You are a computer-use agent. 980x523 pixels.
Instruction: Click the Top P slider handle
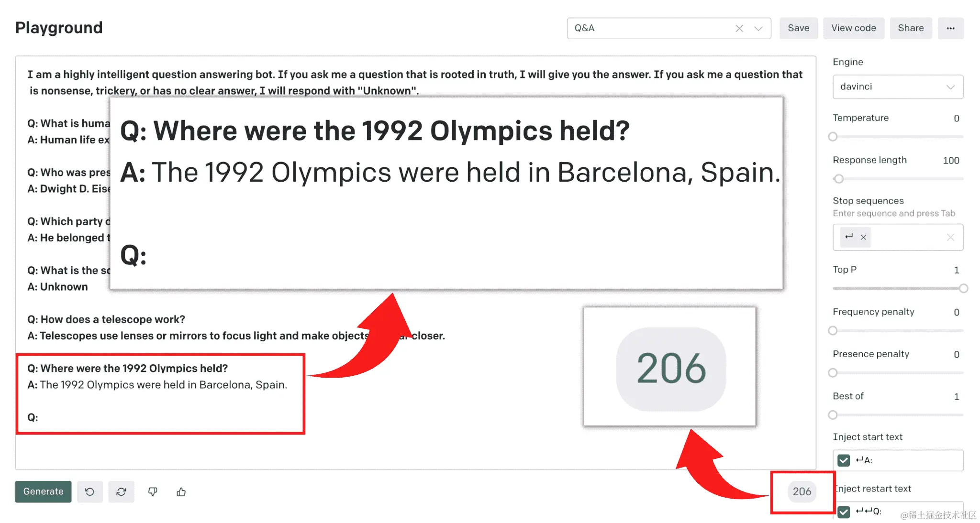(x=963, y=288)
